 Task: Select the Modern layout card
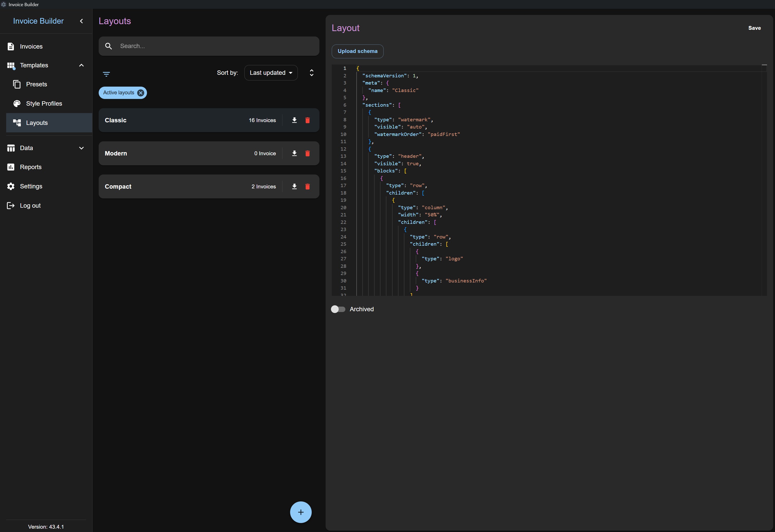pyautogui.click(x=209, y=153)
